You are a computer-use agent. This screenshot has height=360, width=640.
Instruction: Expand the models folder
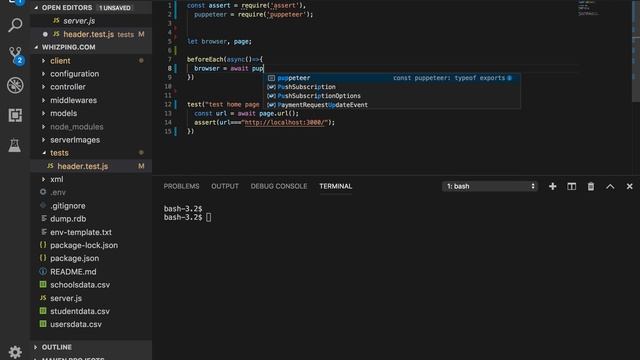pos(44,113)
